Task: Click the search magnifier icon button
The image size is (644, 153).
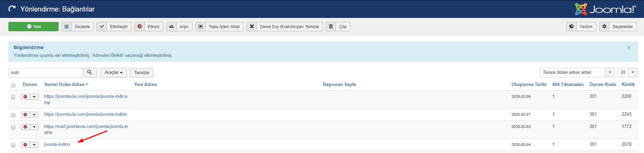Action: [90, 72]
